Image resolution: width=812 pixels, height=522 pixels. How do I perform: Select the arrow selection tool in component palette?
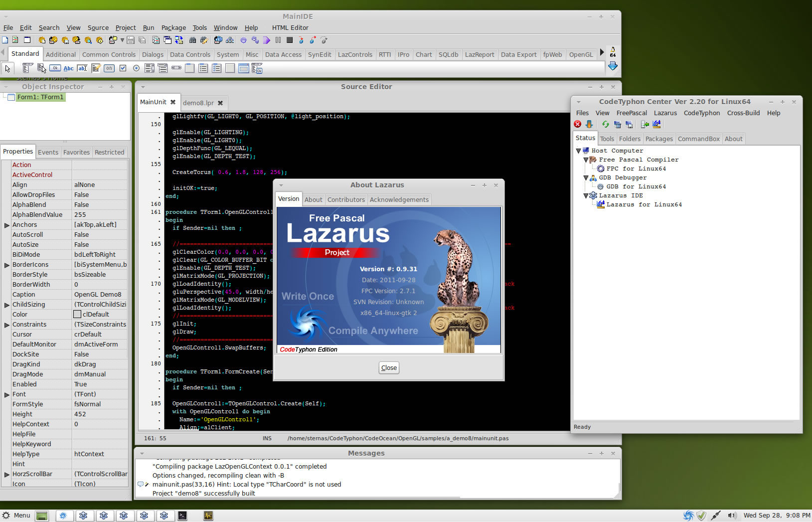point(7,68)
